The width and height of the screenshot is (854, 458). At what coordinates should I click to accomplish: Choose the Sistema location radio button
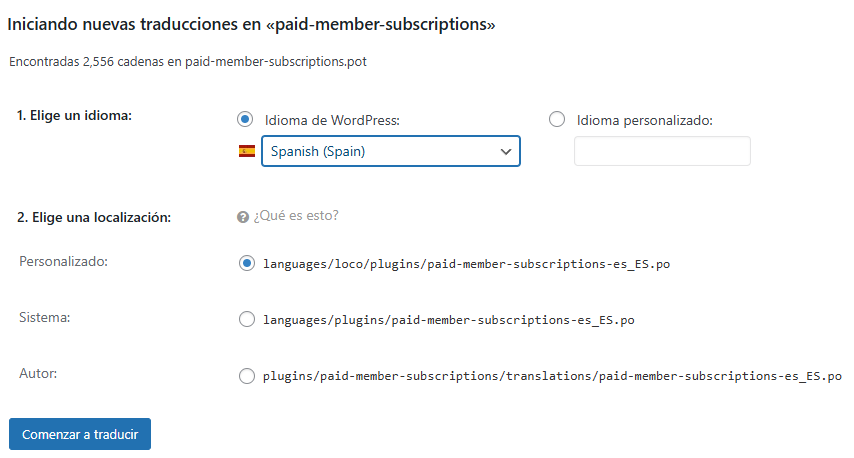click(x=247, y=320)
